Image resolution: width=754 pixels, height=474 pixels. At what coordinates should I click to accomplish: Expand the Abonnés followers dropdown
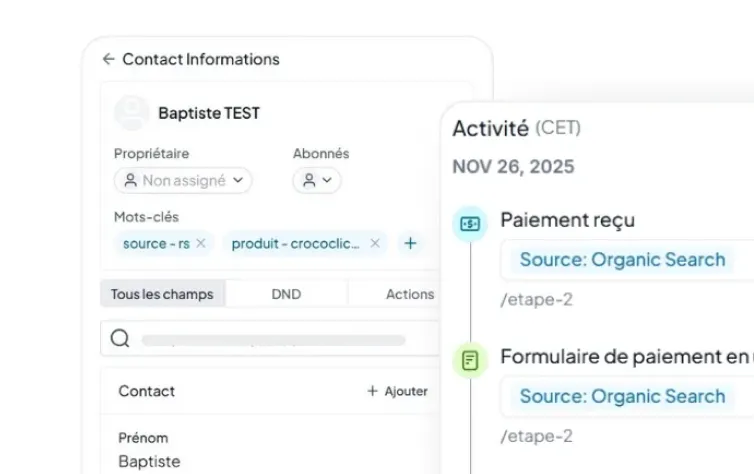(x=317, y=181)
